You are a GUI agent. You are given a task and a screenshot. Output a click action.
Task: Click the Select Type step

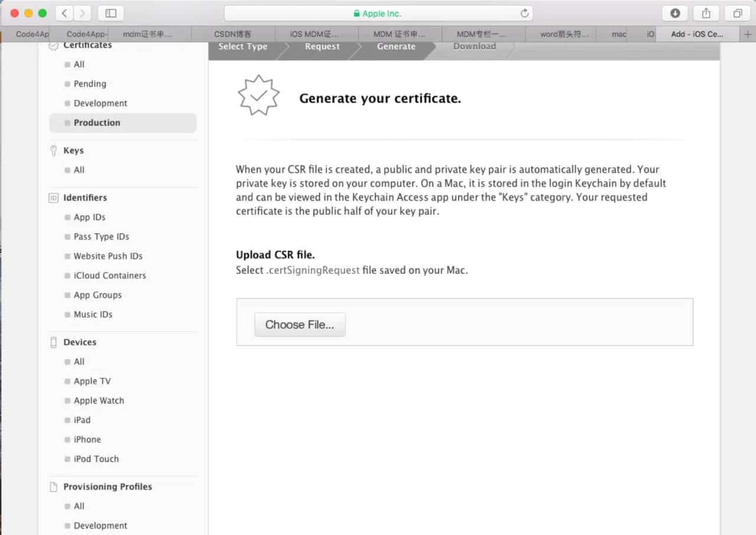[243, 47]
